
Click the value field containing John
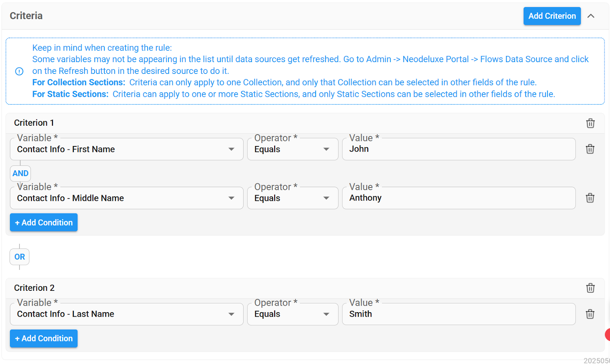tap(459, 149)
